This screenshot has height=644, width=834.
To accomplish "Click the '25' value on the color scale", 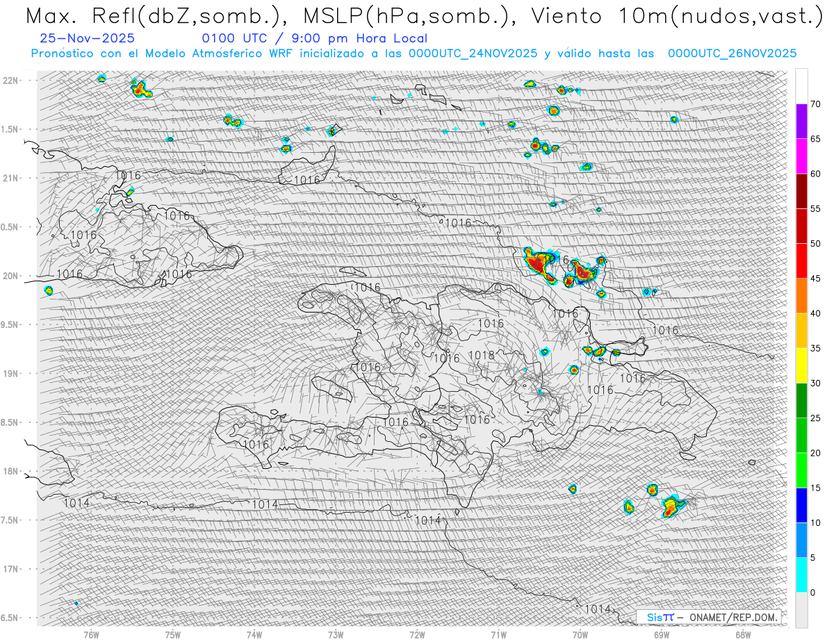I will tap(815, 418).
